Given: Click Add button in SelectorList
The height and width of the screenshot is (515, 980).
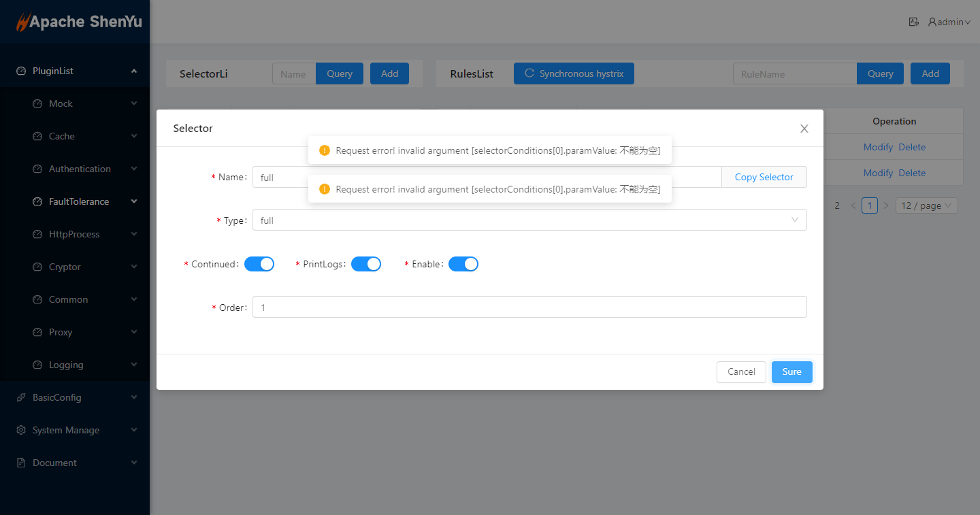Looking at the screenshot, I should (x=389, y=73).
